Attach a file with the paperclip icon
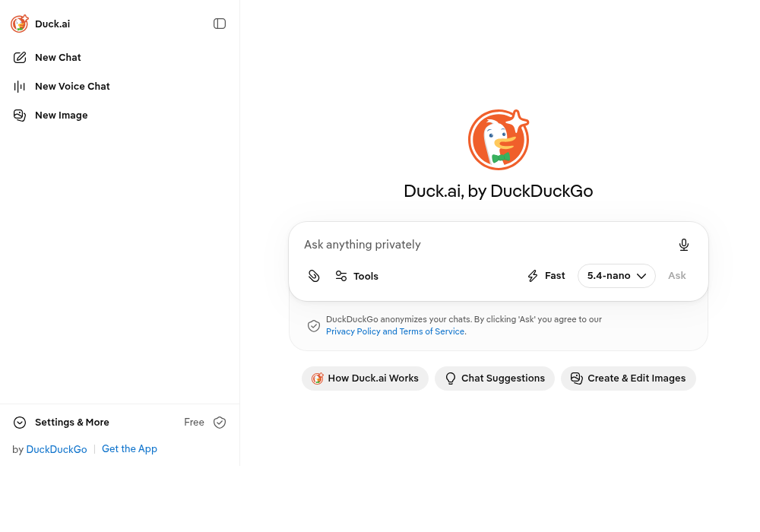The width and height of the screenshot is (760, 532). 314,276
